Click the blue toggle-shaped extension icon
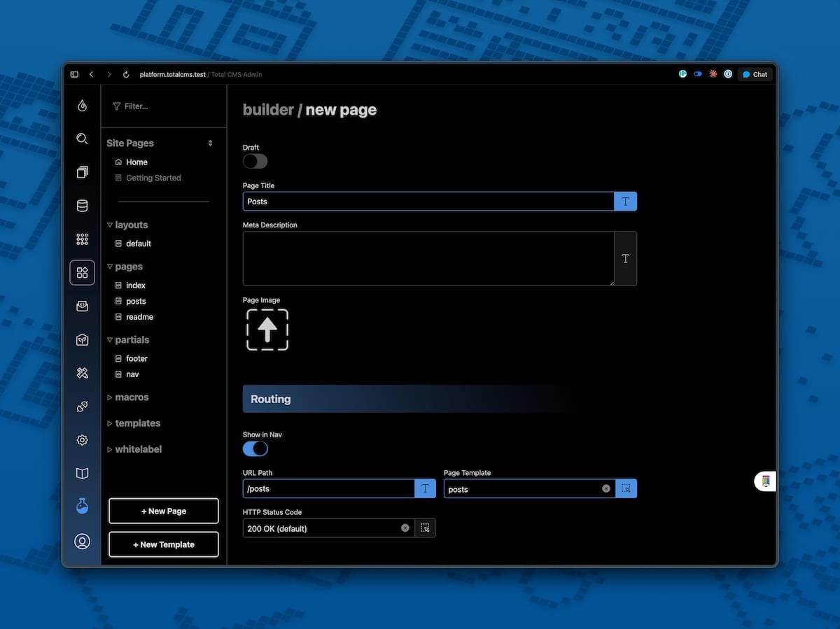This screenshot has width=840, height=629. click(698, 73)
